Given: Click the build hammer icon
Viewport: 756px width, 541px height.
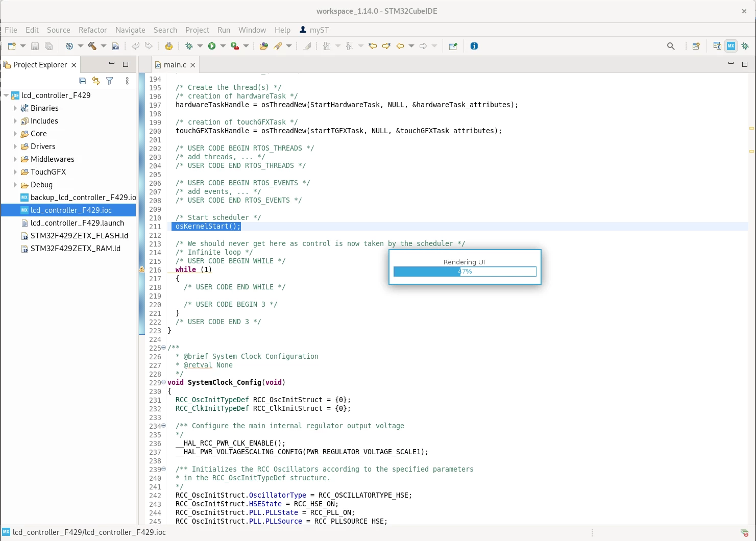Looking at the screenshot, I should click(92, 46).
